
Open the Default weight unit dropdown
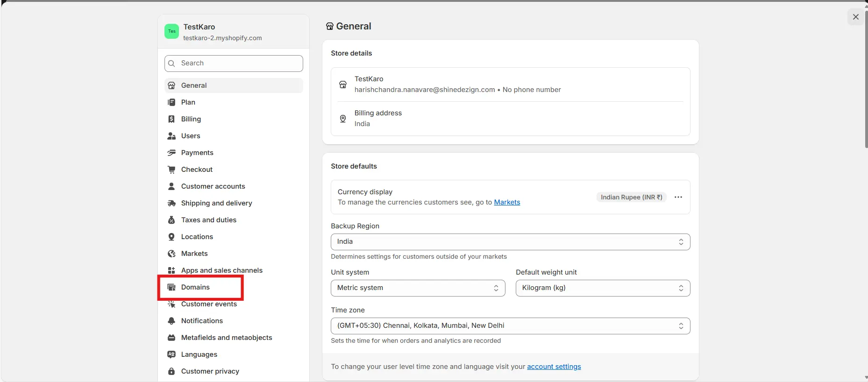point(602,288)
